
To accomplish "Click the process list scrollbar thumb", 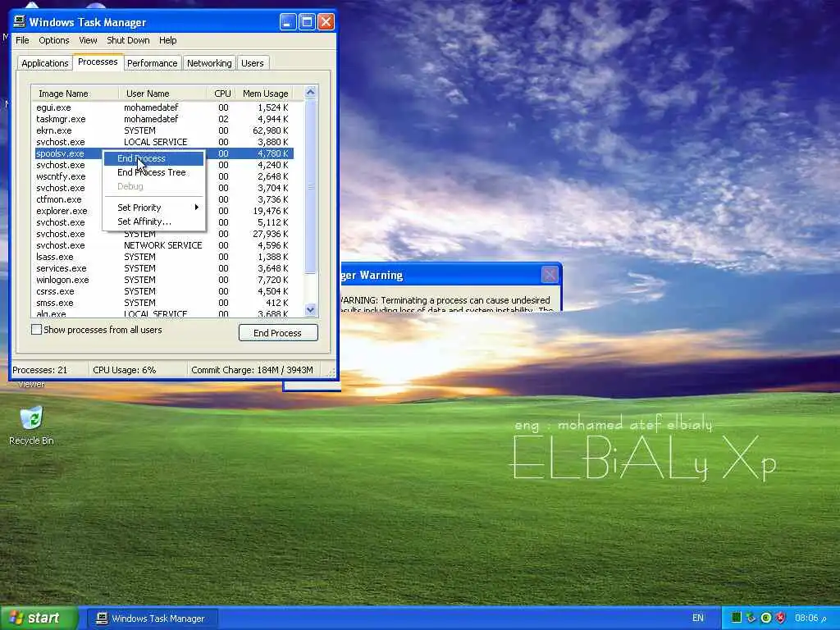I will pyautogui.click(x=310, y=186).
